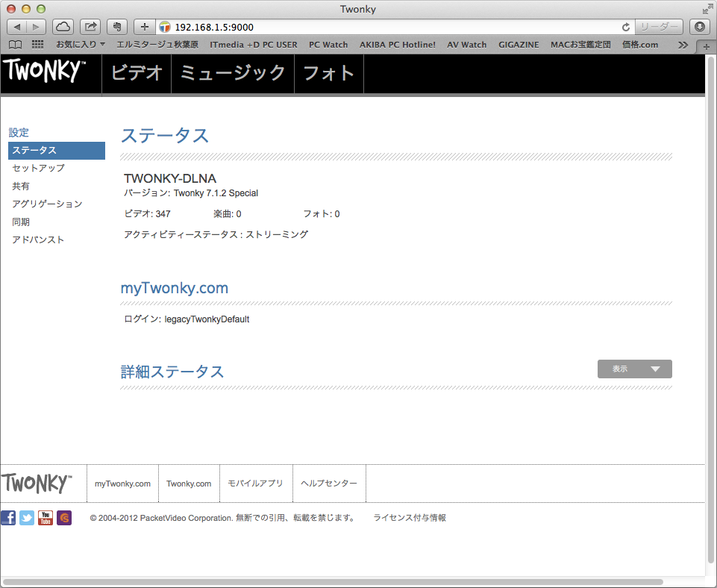Viewport: 717px width, 588px height.
Task: Open ITmedia +D PC USER bookmark
Action: (254, 45)
